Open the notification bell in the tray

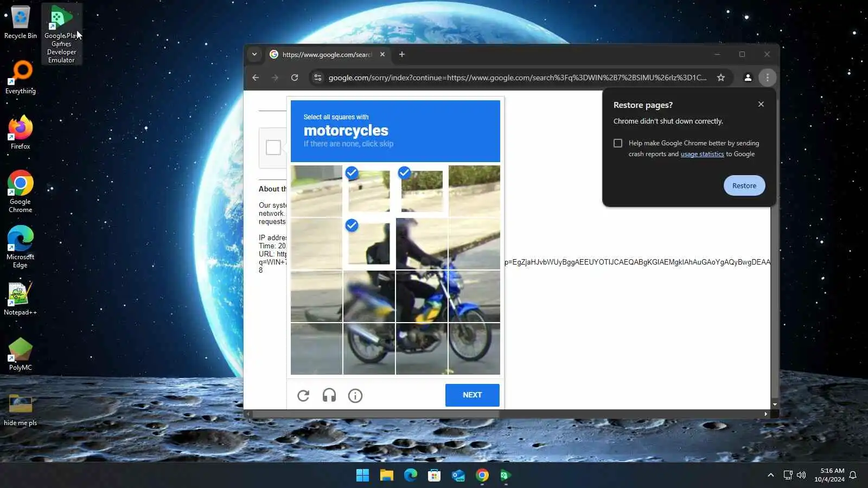point(853,476)
